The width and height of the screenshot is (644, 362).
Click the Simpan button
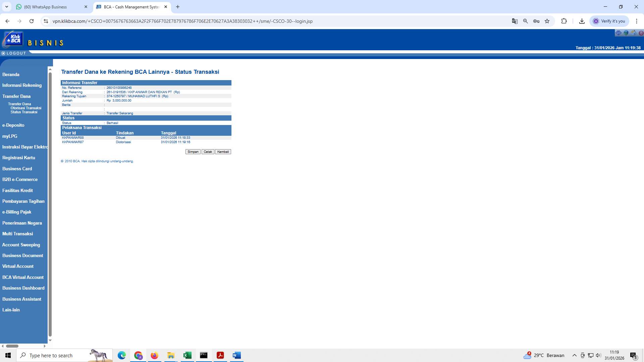[x=193, y=152]
